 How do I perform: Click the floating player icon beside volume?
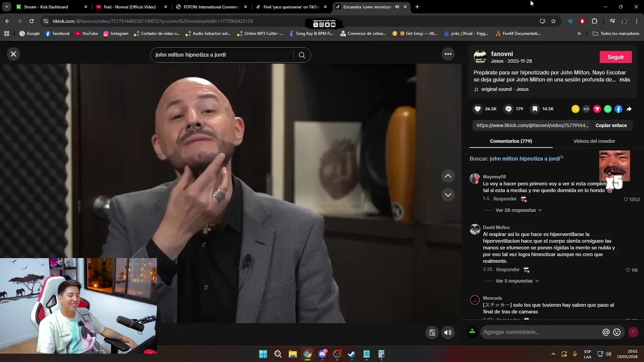(432, 332)
